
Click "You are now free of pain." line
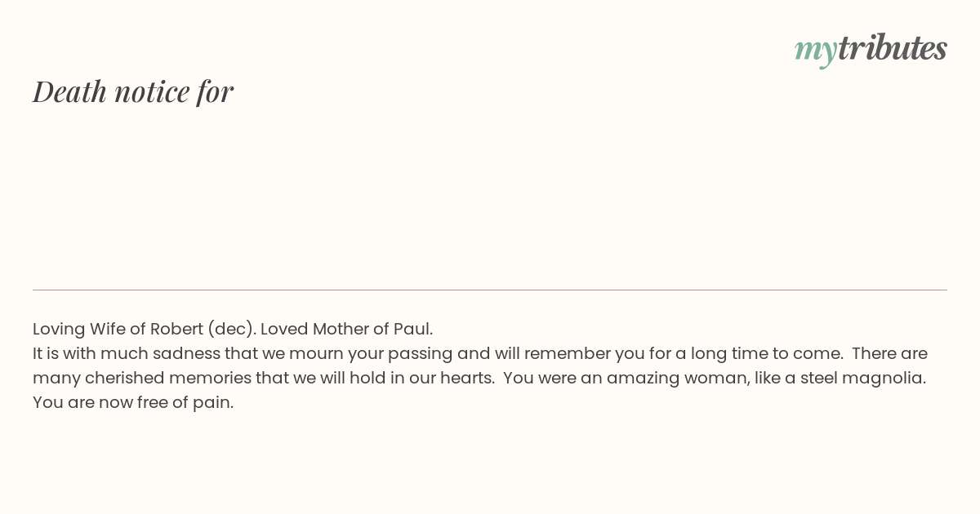133,402
